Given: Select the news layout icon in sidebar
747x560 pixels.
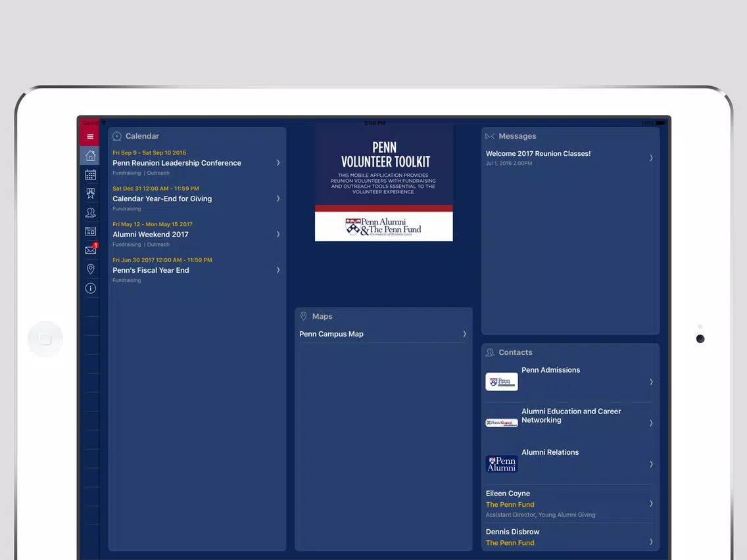Looking at the screenshot, I should (90, 231).
